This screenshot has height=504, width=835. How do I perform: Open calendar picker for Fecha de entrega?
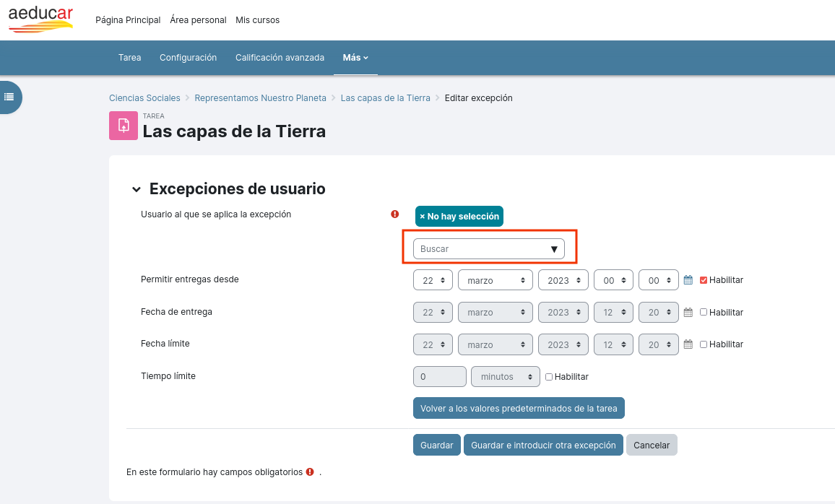pyautogui.click(x=688, y=313)
